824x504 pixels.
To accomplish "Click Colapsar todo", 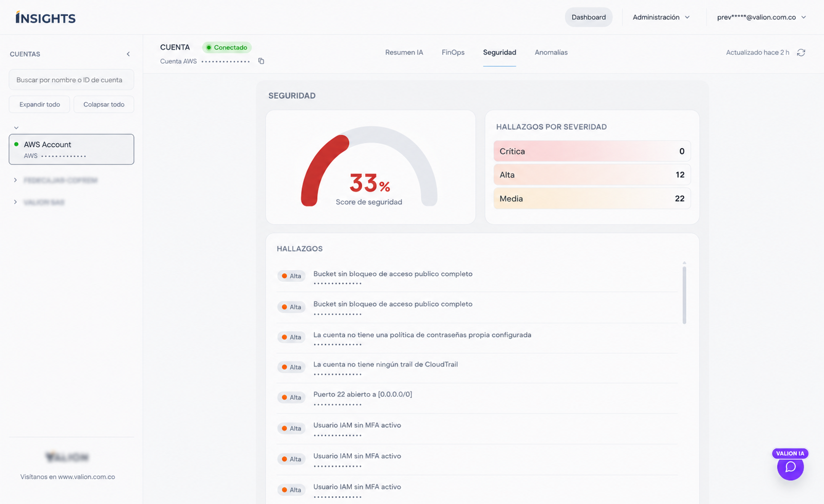I will click(104, 104).
